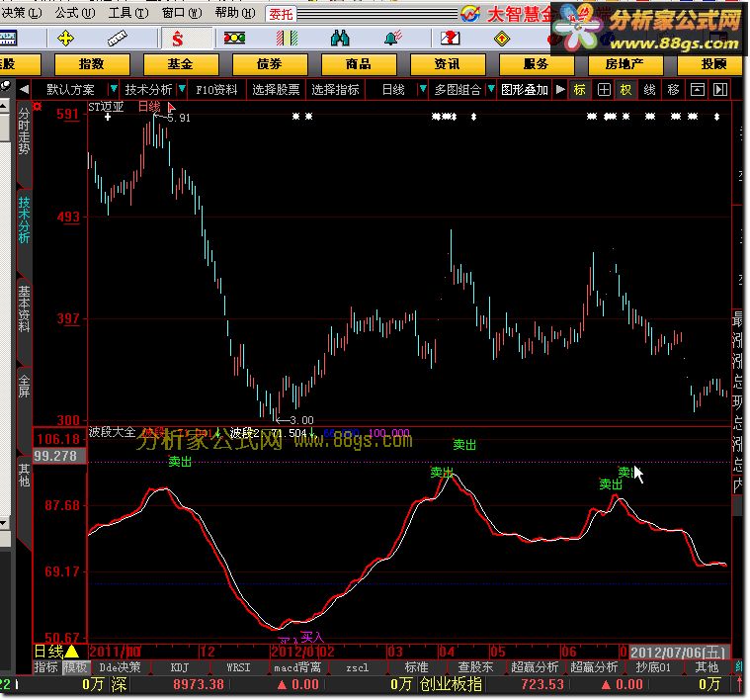This screenshot has width=750, height=700.
Task: Select the zscl indicator tab
Action: (x=358, y=667)
